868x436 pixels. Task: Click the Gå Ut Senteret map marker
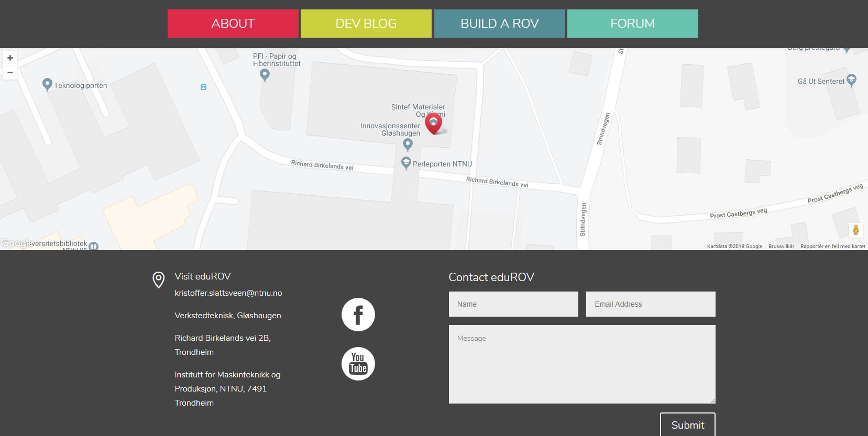tap(851, 80)
